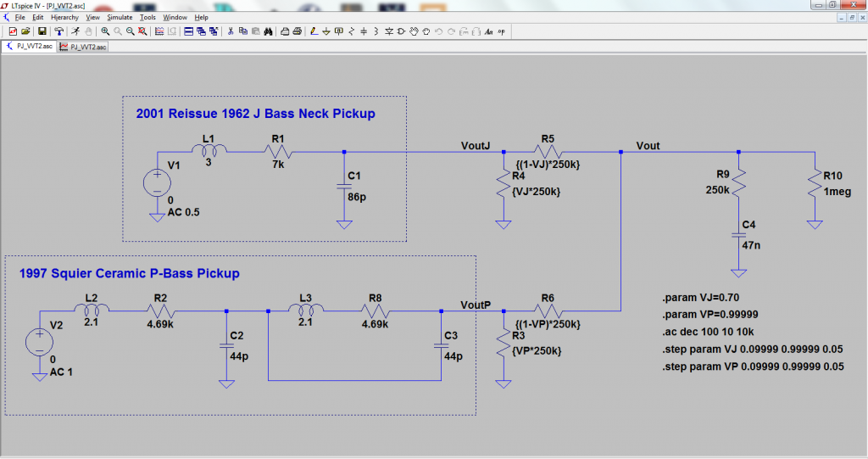Click the Redo arrow icon
This screenshot has height=459, width=868.
click(x=451, y=31)
